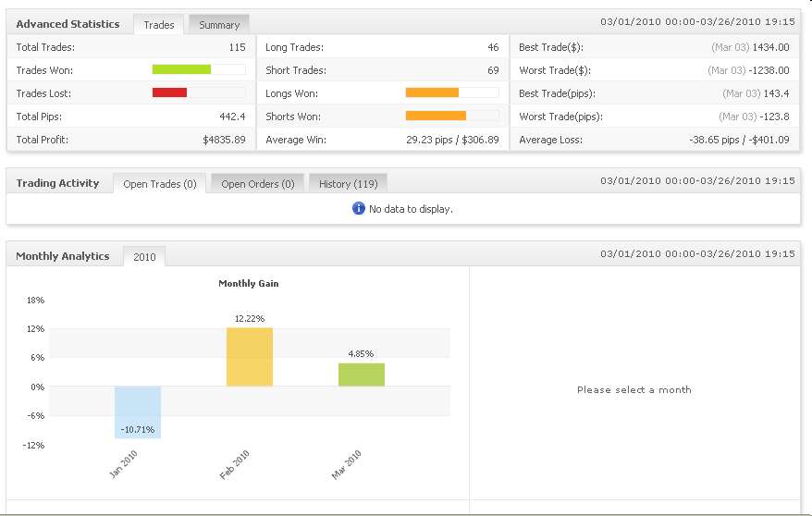The height and width of the screenshot is (516, 812).
Task: Click the Monthly Gain chart title
Action: tap(248, 284)
